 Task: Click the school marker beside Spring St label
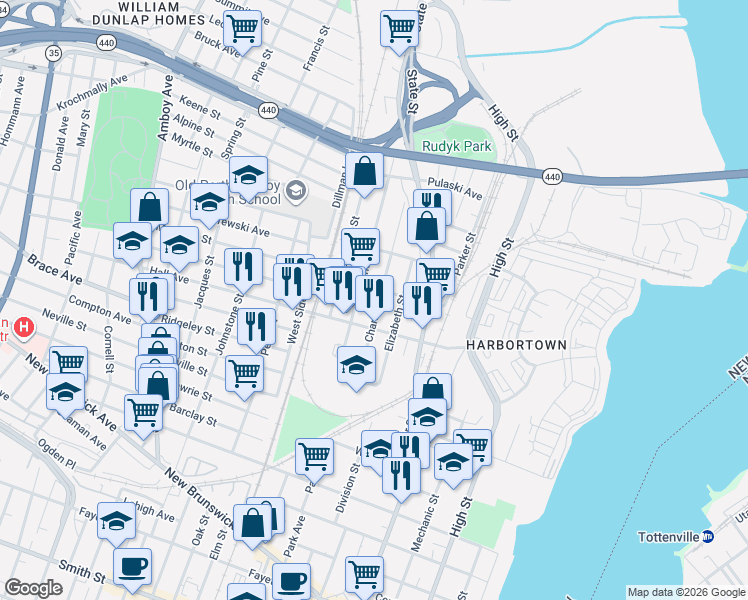click(248, 178)
